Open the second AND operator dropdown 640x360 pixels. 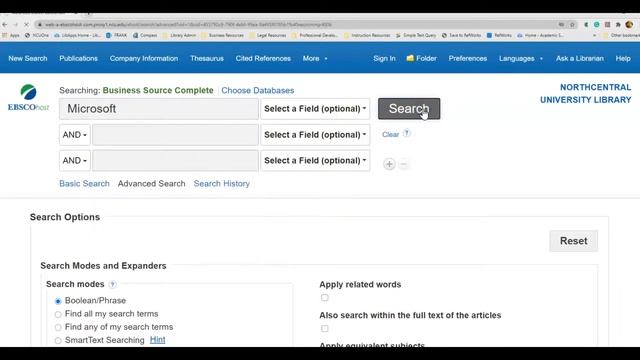75,160
